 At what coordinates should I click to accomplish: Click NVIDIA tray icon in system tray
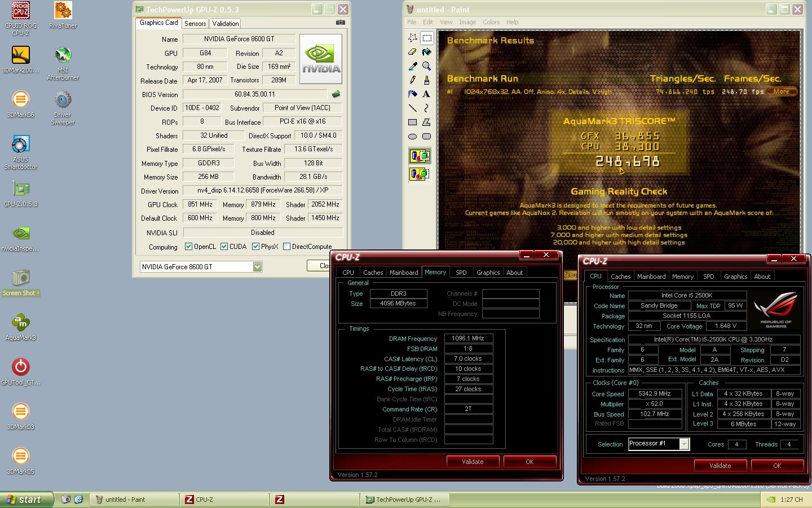pyautogui.click(x=771, y=500)
